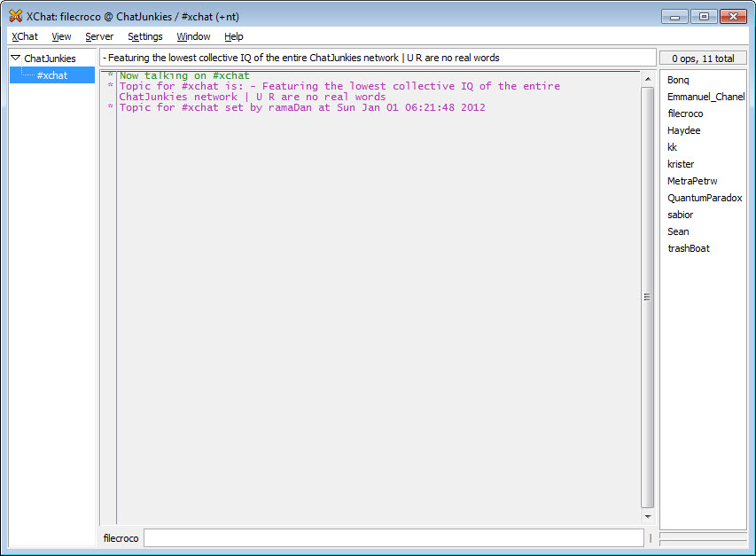Screen dimensions: 756x556
Task: Click the message input box
Action: coord(394,538)
